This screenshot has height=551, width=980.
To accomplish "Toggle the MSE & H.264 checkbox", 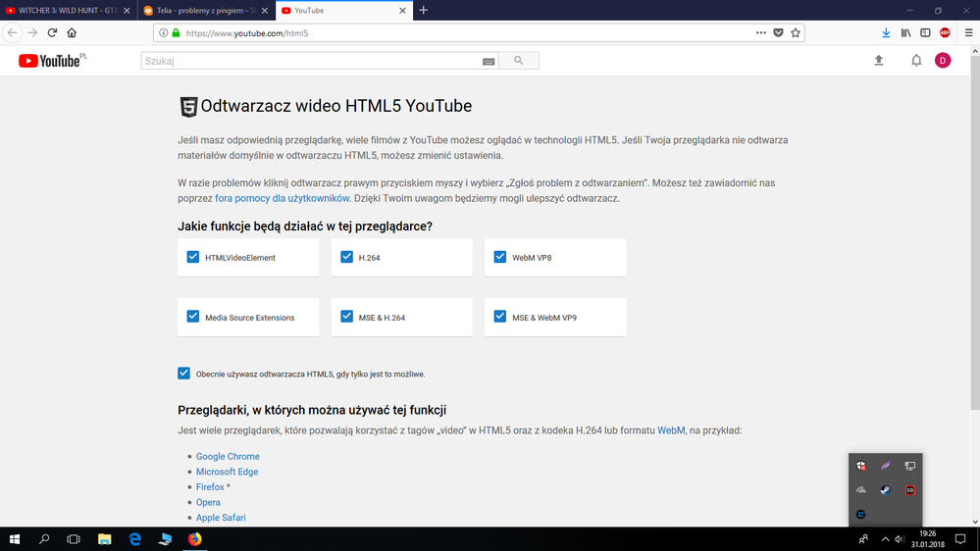I will (347, 316).
